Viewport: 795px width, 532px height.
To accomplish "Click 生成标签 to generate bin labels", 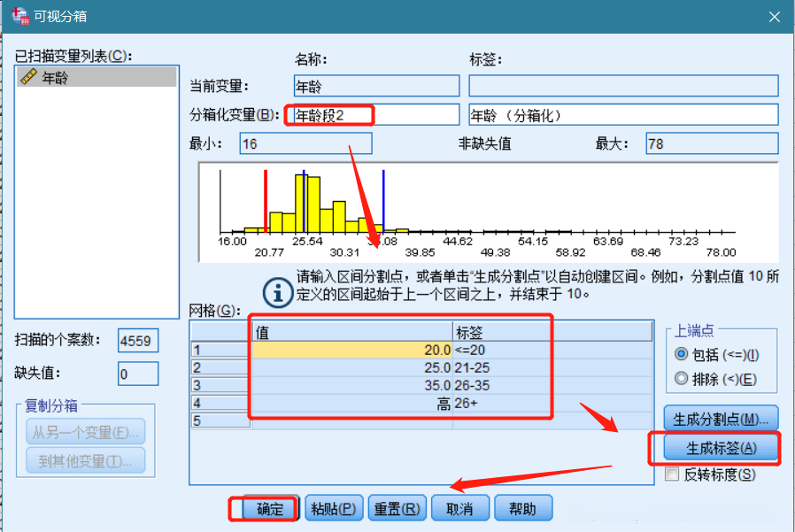I will [x=719, y=448].
